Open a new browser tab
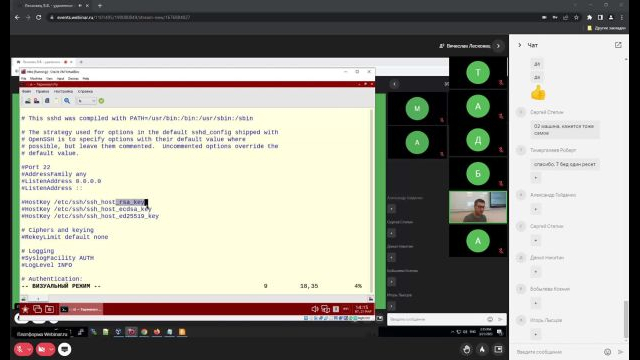Image resolution: width=640 pixels, height=360 pixels. (x=100, y=6)
